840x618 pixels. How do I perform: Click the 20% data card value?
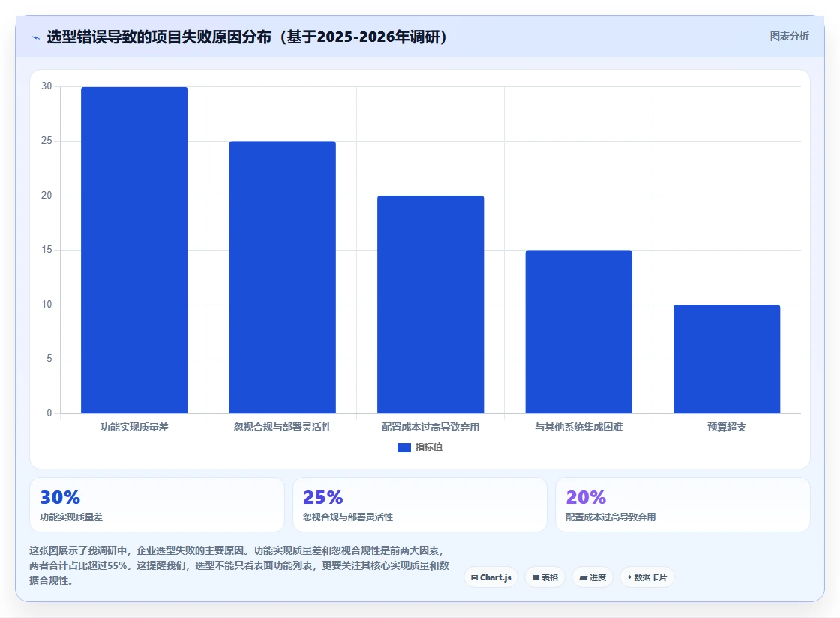[586, 497]
